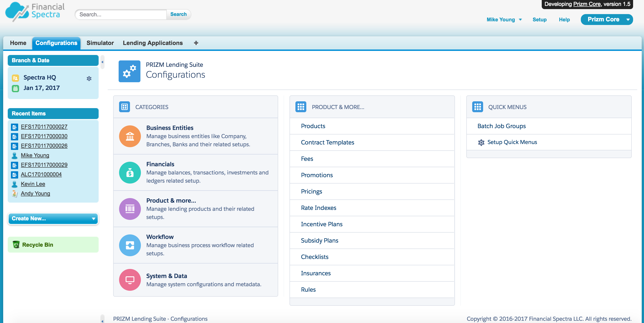Click the Product & More panel grid icon
This screenshot has width=644, height=323.
301,107
